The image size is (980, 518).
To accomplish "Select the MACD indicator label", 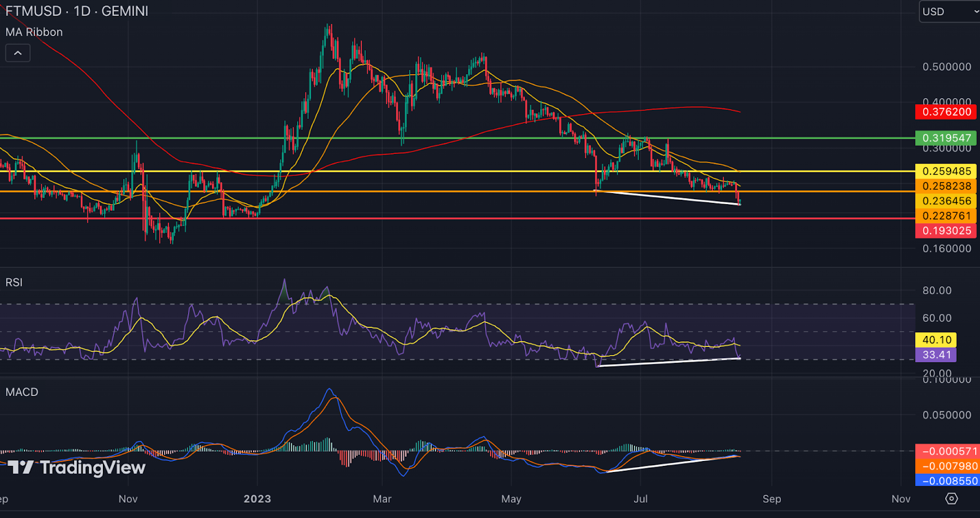I will pos(22,392).
